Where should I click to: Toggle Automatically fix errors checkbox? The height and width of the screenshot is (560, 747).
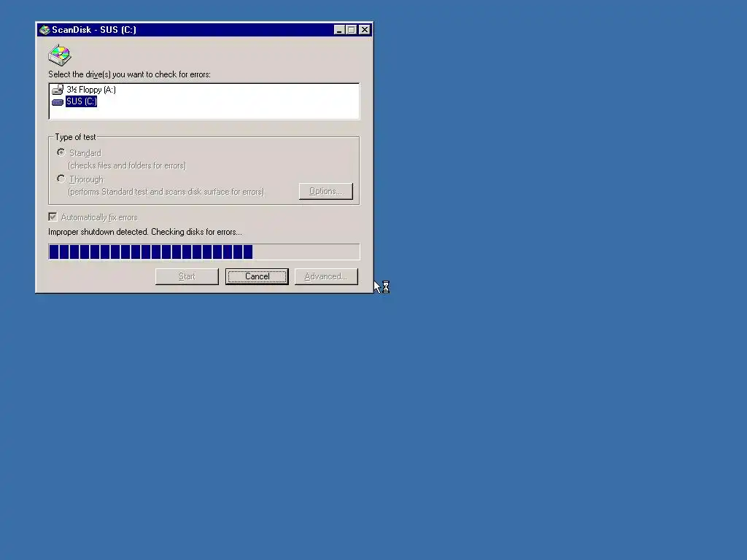(x=53, y=217)
